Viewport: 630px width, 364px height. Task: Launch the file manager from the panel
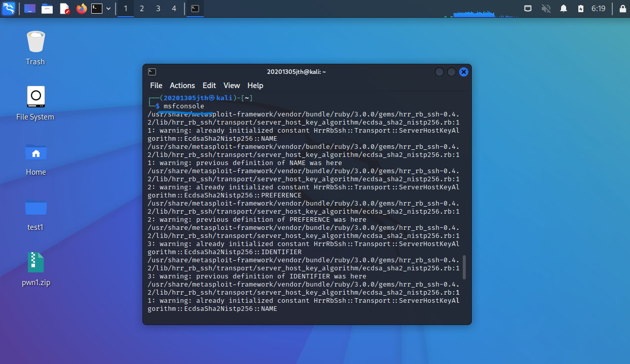coord(47,9)
